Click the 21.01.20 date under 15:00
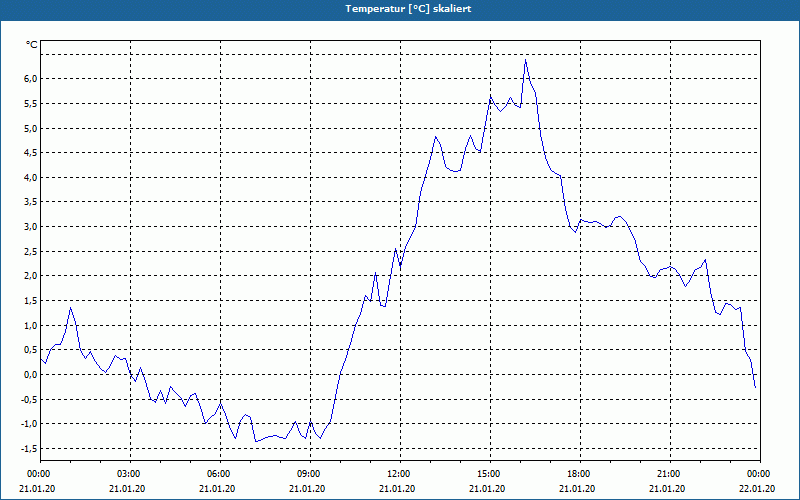Image resolution: width=800 pixels, height=500 pixels. (487, 489)
